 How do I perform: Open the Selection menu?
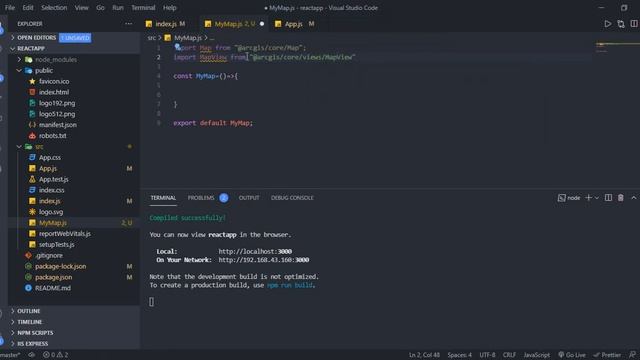[54, 8]
